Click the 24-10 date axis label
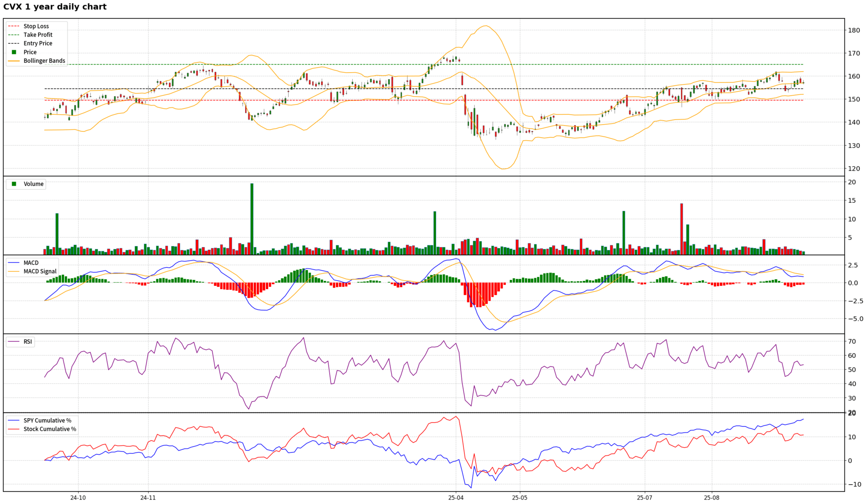This screenshot has height=504, width=867. (x=78, y=498)
